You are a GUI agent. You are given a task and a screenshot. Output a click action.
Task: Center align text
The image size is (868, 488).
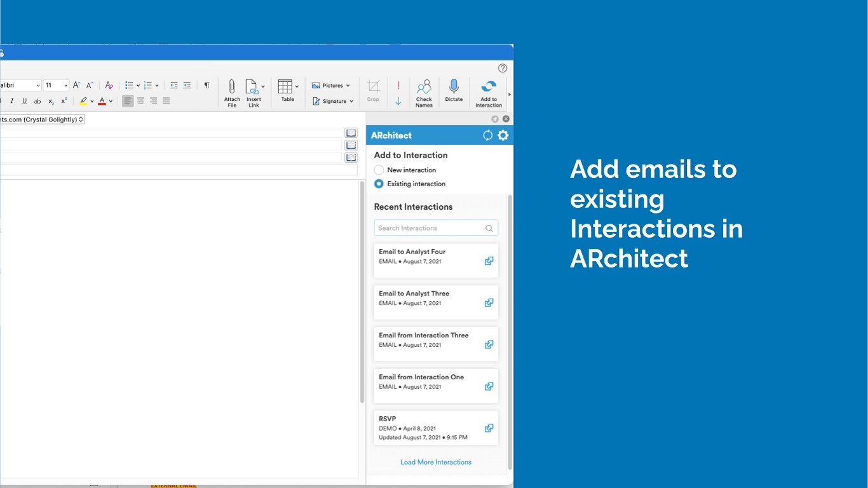(x=140, y=101)
